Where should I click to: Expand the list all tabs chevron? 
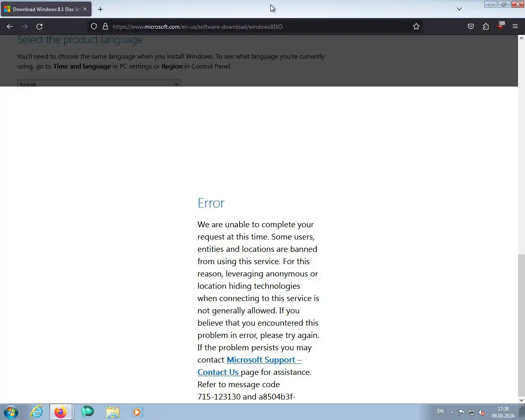click(459, 9)
